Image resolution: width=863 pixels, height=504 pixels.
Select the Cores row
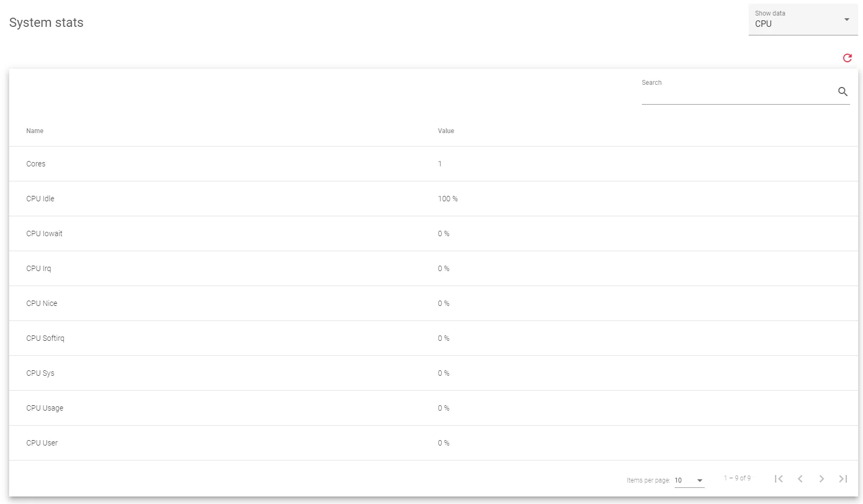point(36,164)
